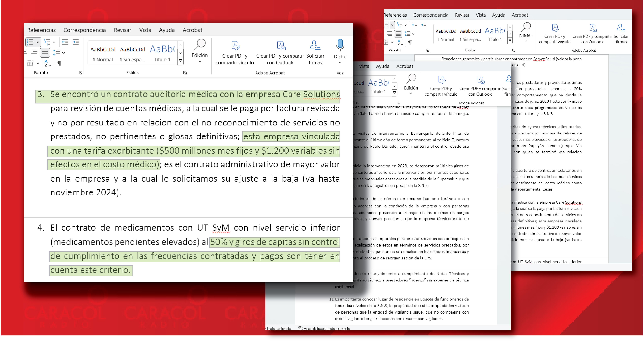Open Párrafo dialog launcher in left window
The height and width of the screenshot is (342, 644).
80,73
